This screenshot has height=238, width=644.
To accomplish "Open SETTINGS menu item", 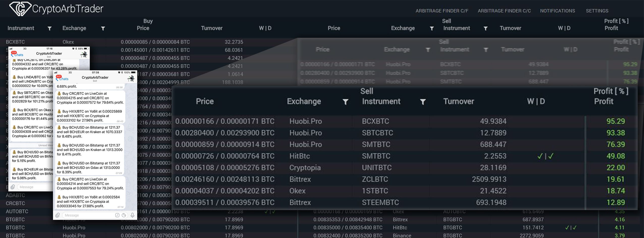I will coord(597,11).
